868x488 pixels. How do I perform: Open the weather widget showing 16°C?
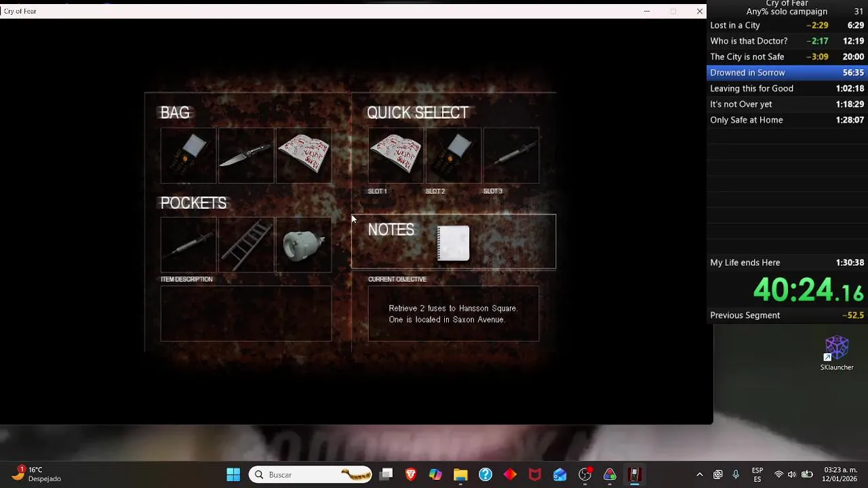(37, 474)
